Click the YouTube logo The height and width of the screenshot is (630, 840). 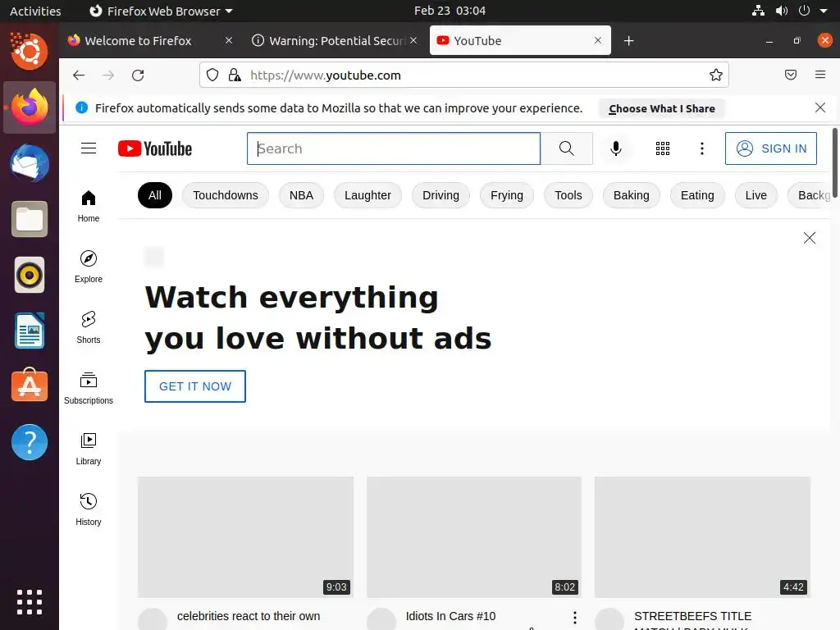[155, 148]
